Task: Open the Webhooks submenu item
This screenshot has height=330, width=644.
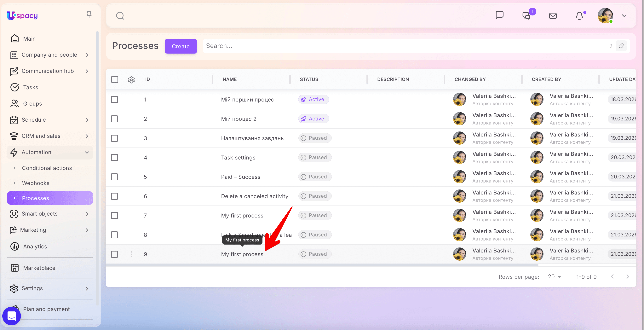Action: (x=36, y=183)
